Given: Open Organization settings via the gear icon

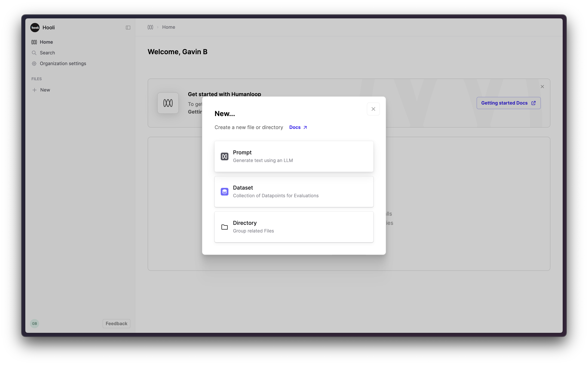Looking at the screenshot, I should point(34,64).
